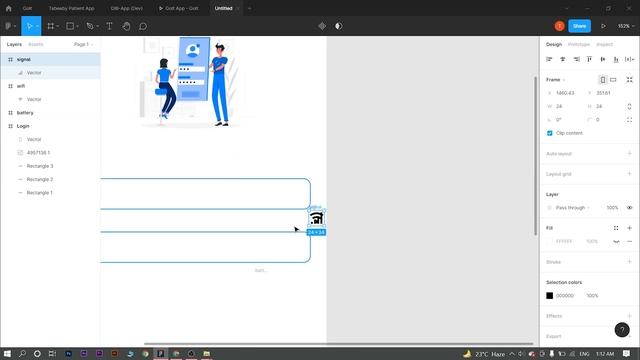Screen dimensions: 640x360
Task: Align selection left
Action: click(x=549, y=59)
